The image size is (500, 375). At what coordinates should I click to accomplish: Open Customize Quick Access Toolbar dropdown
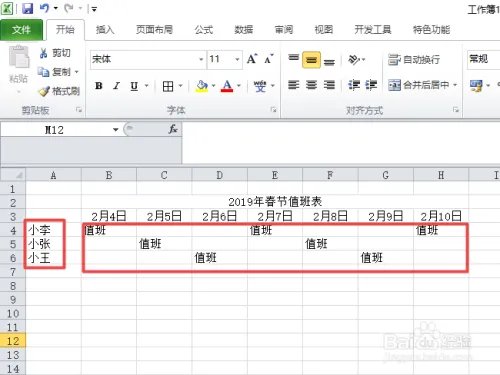pyautogui.click(x=94, y=9)
